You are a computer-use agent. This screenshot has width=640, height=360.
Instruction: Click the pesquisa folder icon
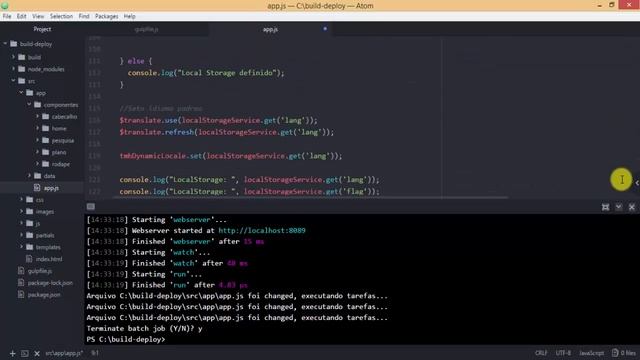(x=46, y=140)
